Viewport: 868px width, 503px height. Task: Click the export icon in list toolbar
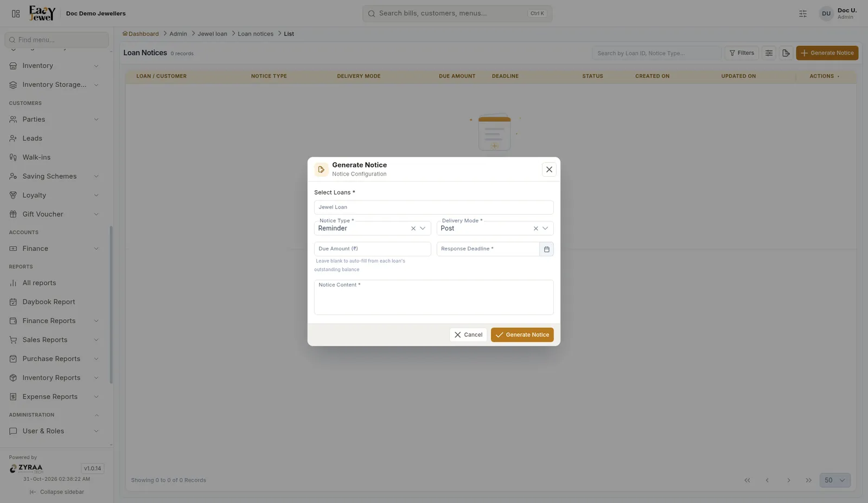click(786, 53)
